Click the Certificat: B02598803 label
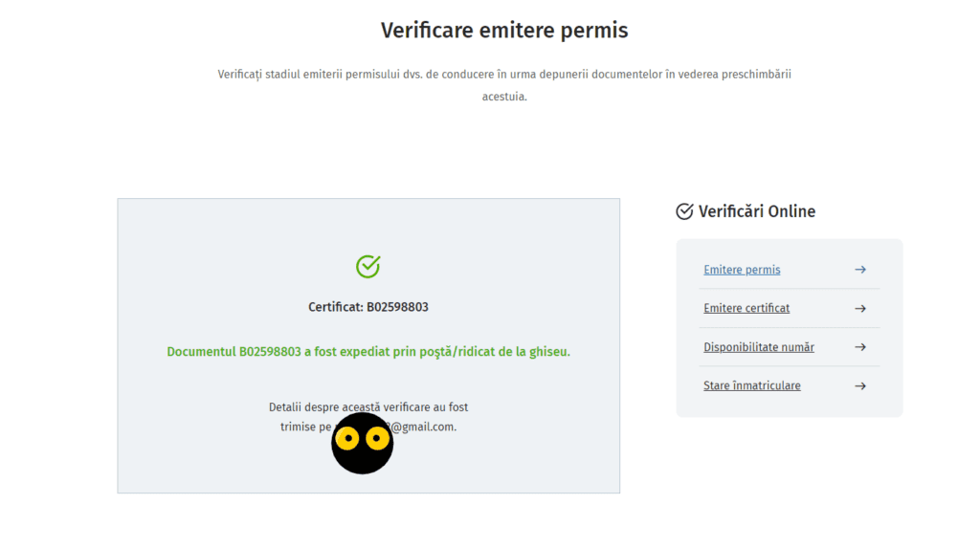 tap(367, 307)
